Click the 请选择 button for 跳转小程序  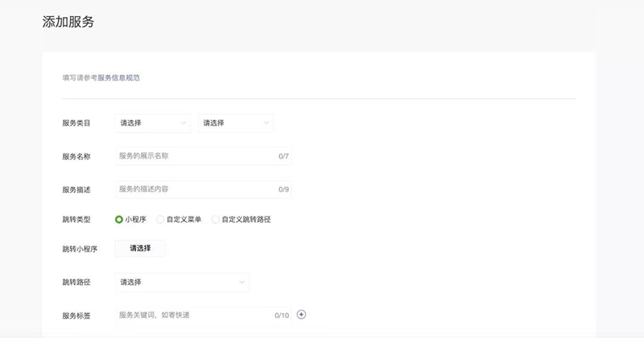point(140,248)
